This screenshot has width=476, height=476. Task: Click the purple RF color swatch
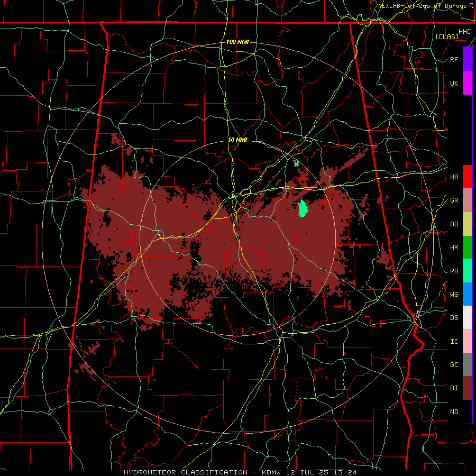(467, 59)
